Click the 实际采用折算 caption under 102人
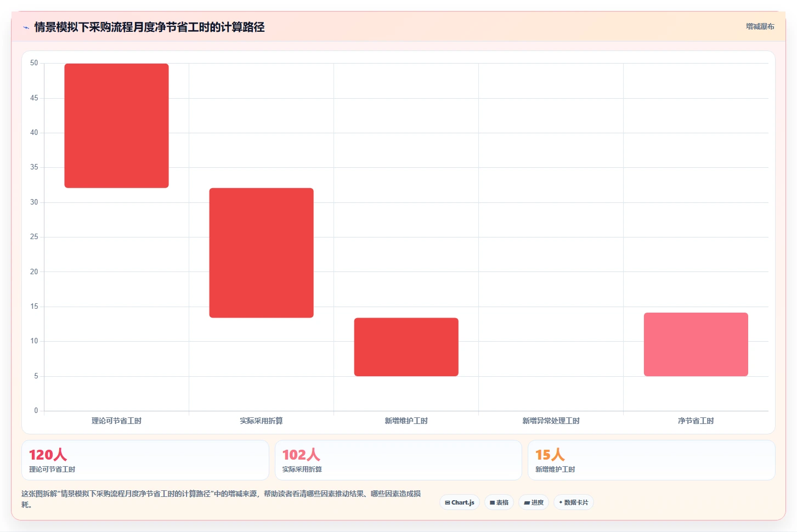 coord(302,469)
